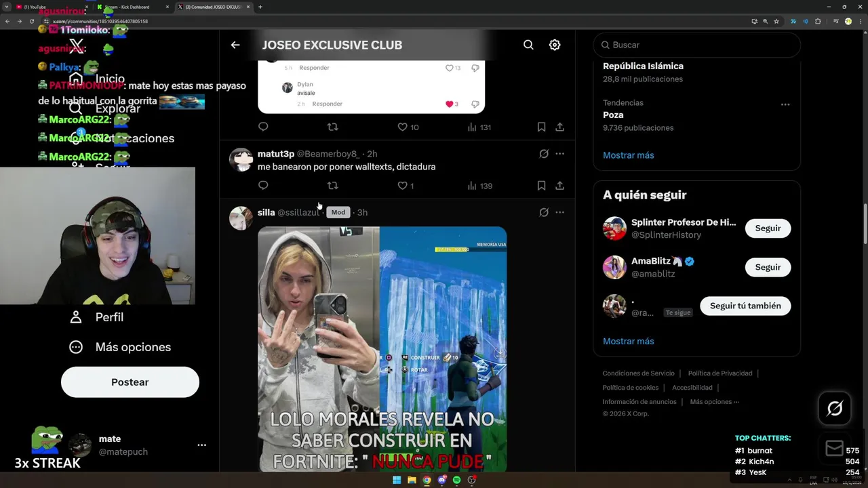The width and height of the screenshot is (868, 488).
Task: Focus the Buscar search field
Action: [697, 45]
